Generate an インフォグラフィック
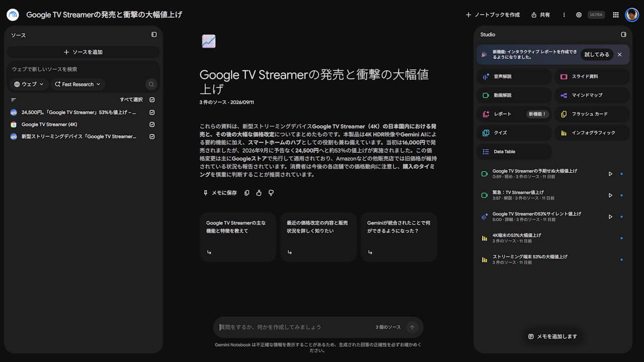644x362 pixels. point(592,133)
